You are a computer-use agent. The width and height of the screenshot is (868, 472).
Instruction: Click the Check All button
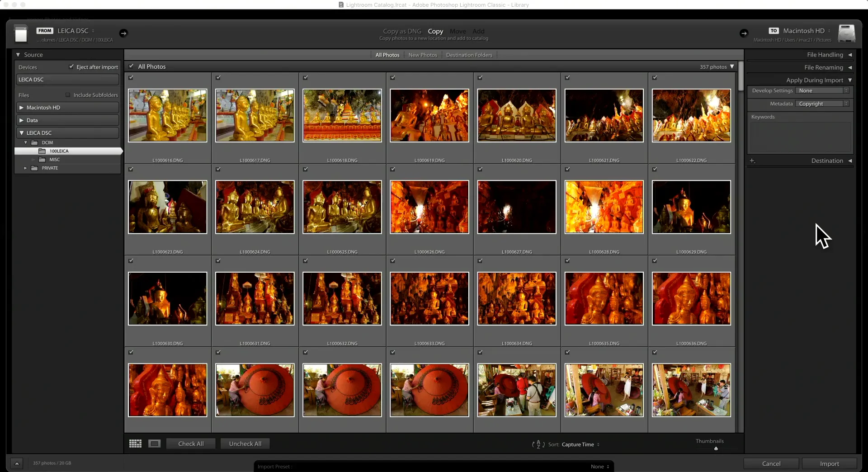click(191, 444)
